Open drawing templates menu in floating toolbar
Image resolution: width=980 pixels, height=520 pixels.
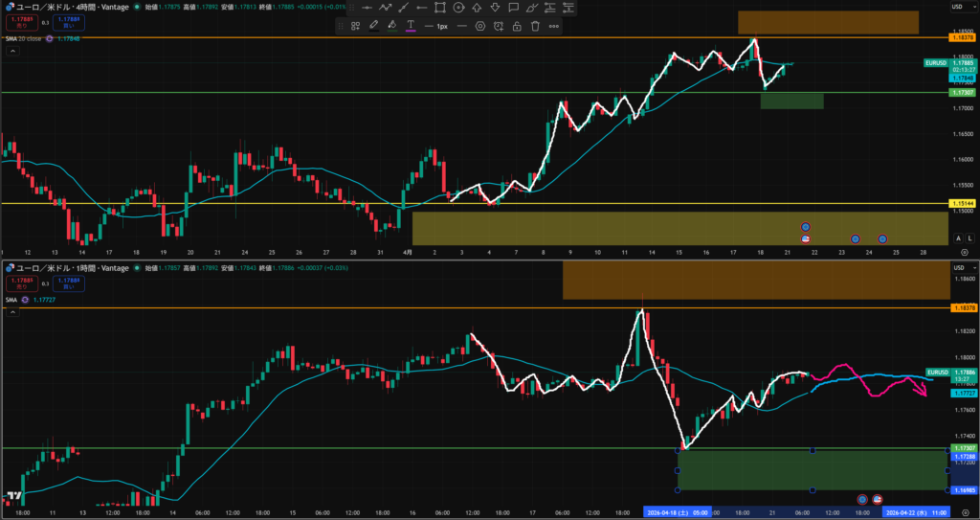(355, 26)
